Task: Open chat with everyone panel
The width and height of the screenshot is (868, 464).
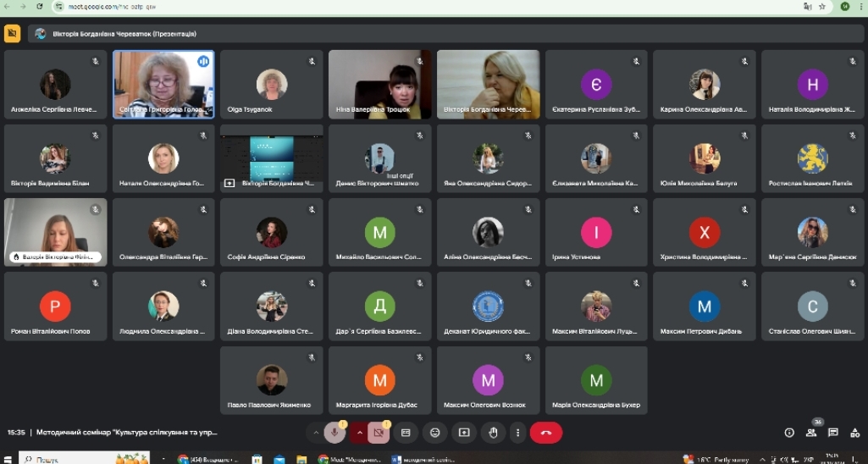Action: tap(833, 433)
